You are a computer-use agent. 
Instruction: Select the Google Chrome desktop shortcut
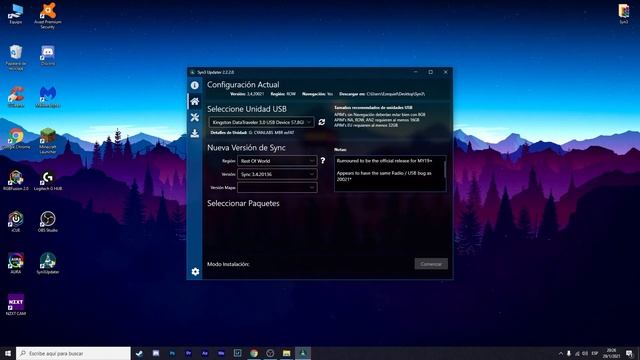[16, 139]
